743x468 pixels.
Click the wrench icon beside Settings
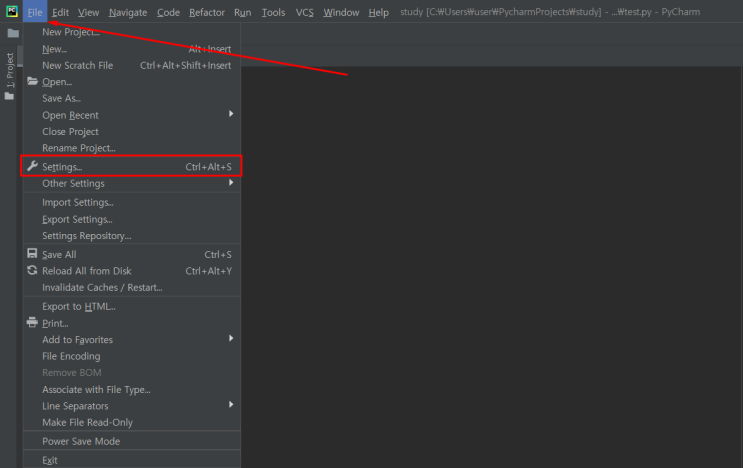tap(32, 166)
